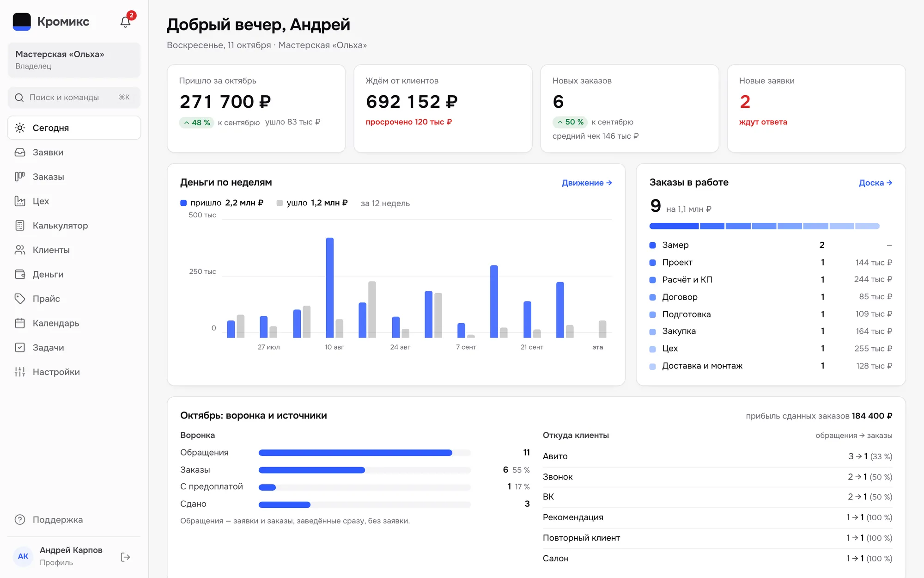Click the Авито source row
This screenshot has height=578, width=924.
pyautogui.click(x=717, y=456)
